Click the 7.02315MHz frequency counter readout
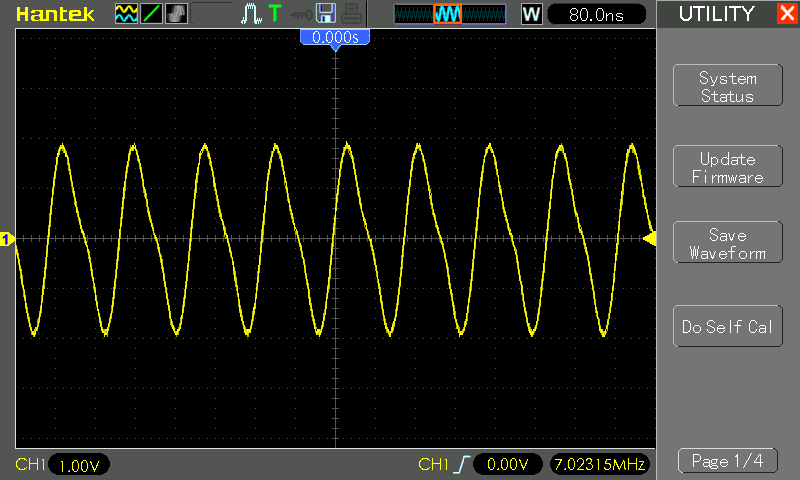800x480 pixels. pos(599,464)
